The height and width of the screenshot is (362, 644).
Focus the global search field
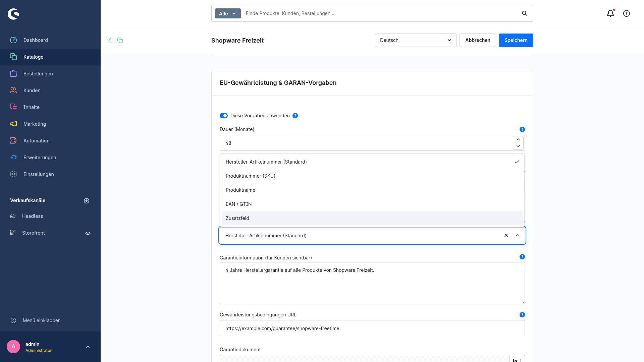(x=379, y=13)
